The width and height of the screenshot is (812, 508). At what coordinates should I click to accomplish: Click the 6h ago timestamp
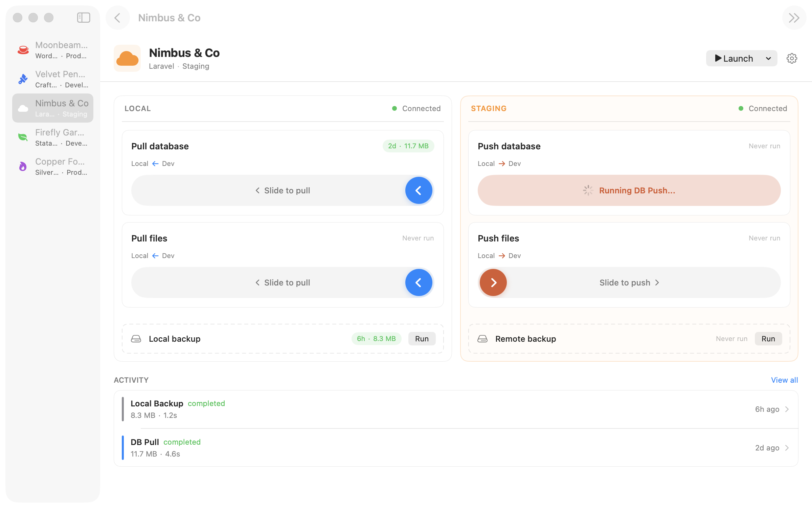click(x=767, y=409)
